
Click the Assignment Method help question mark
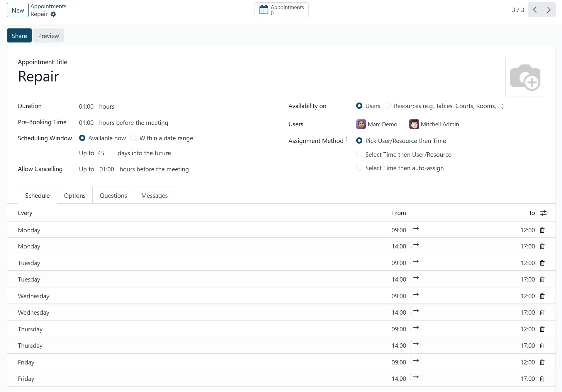[x=346, y=139]
